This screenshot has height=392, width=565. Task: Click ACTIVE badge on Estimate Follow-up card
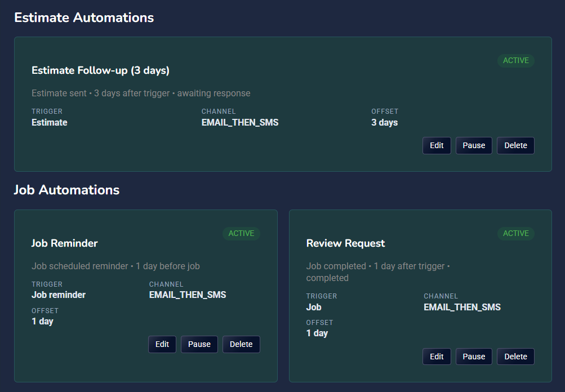pyautogui.click(x=515, y=60)
